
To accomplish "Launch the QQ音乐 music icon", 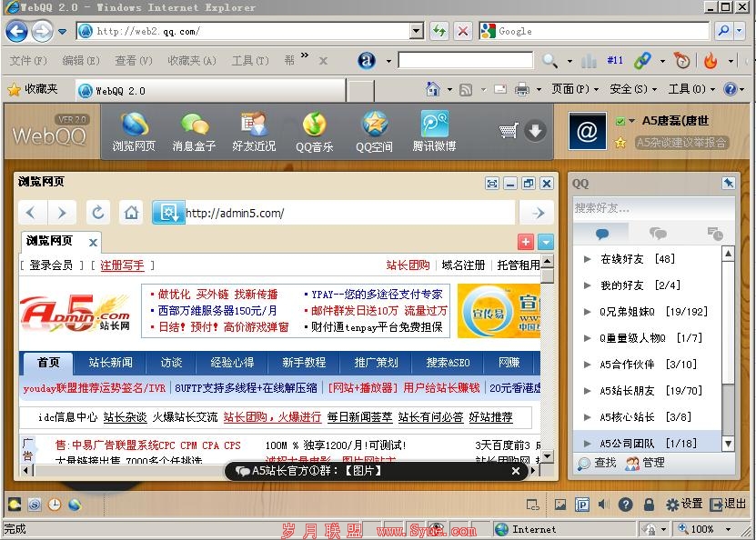I will 315,132.
